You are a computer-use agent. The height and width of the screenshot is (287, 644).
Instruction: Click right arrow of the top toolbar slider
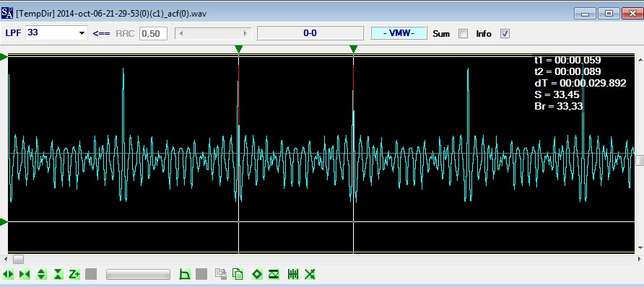(x=245, y=34)
